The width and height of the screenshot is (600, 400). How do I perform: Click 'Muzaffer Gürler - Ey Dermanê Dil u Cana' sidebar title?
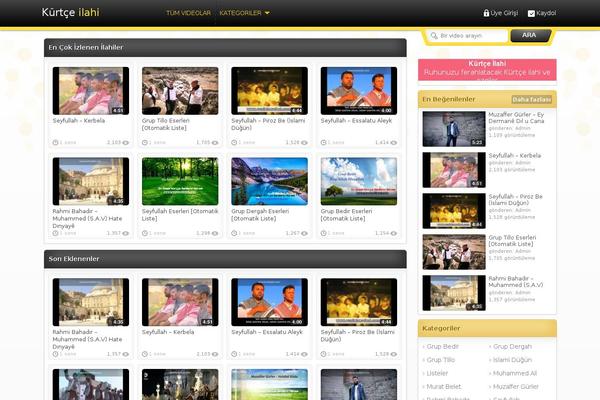tap(516, 118)
